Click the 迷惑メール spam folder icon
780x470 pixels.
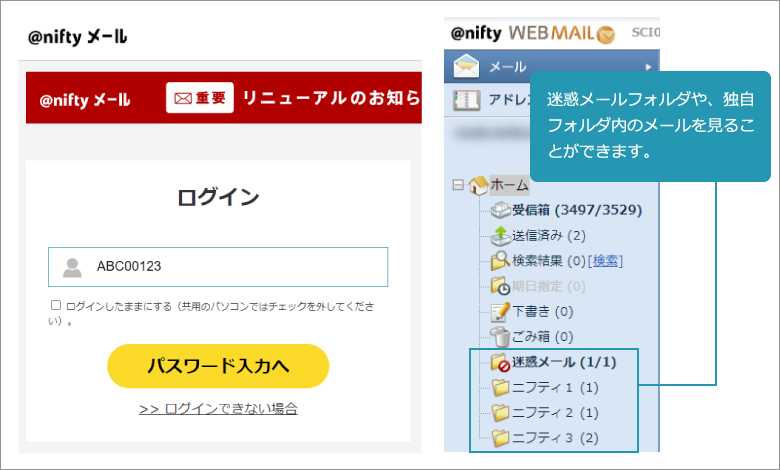500,362
